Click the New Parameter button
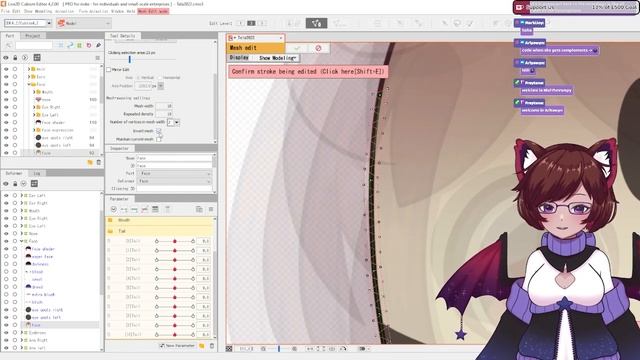 tap(177, 346)
